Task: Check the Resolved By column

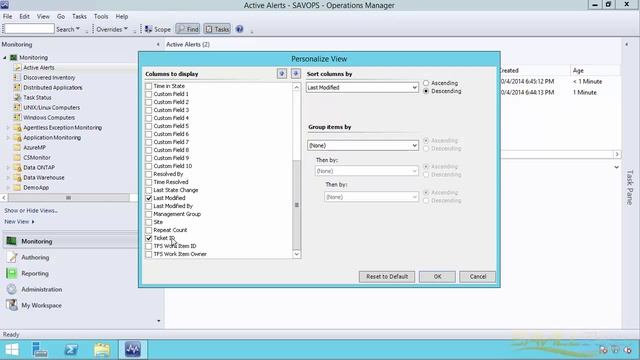Action: tap(149, 174)
